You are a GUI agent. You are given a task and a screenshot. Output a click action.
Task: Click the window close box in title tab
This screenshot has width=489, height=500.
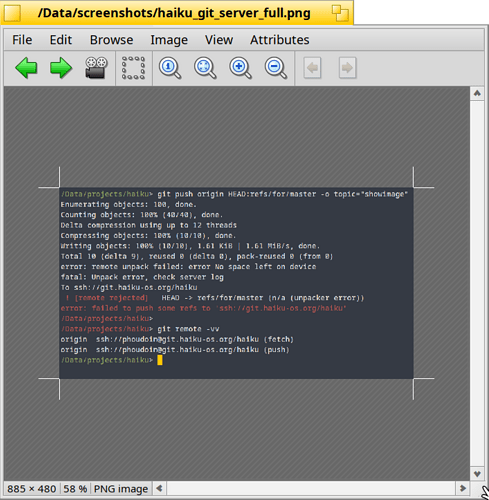(x=12, y=14)
